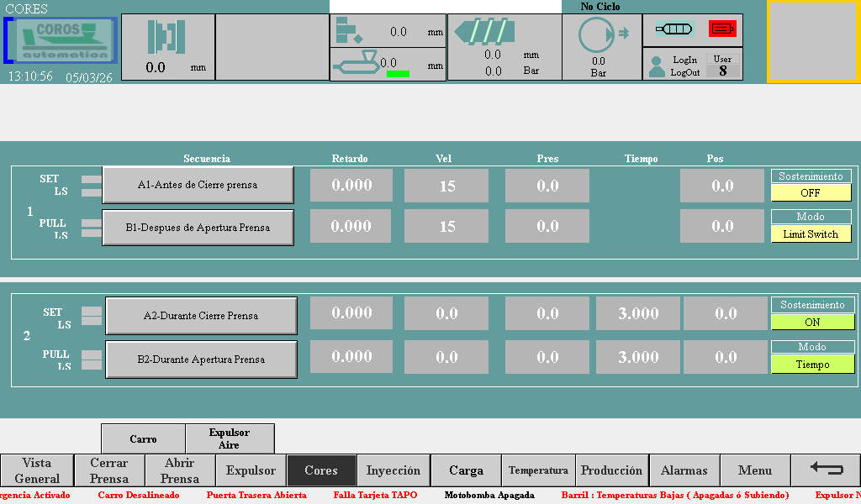Switch to the Inyección tab
The height and width of the screenshot is (504, 861).
coord(394,470)
